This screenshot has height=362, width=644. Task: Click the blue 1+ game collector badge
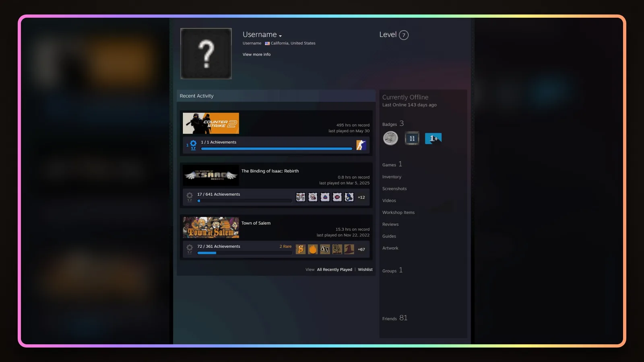pyautogui.click(x=433, y=138)
